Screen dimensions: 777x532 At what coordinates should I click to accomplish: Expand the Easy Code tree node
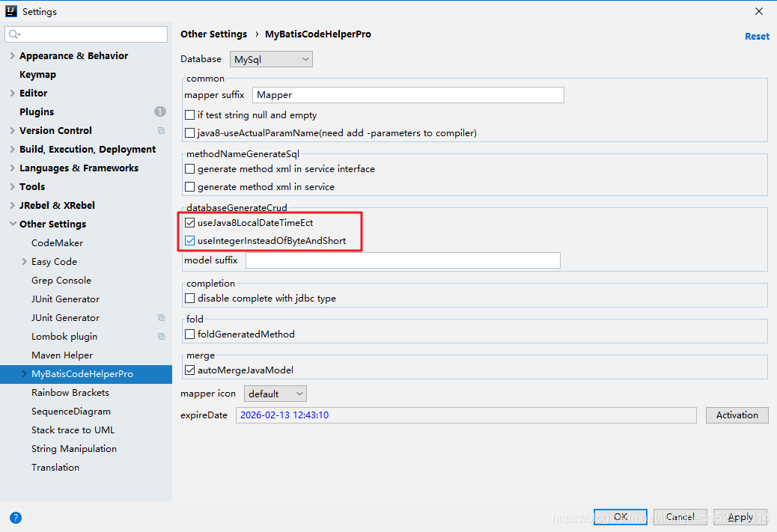coord(25,262)
